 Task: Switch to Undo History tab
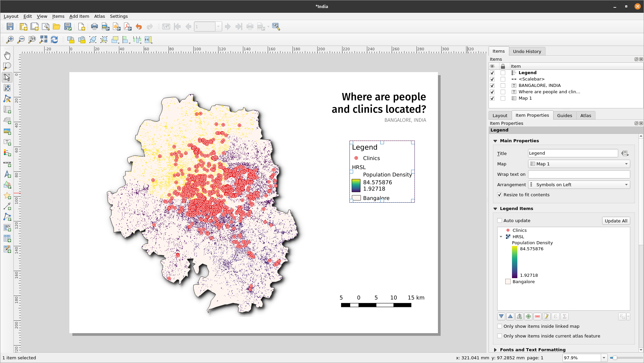[527, 51]
